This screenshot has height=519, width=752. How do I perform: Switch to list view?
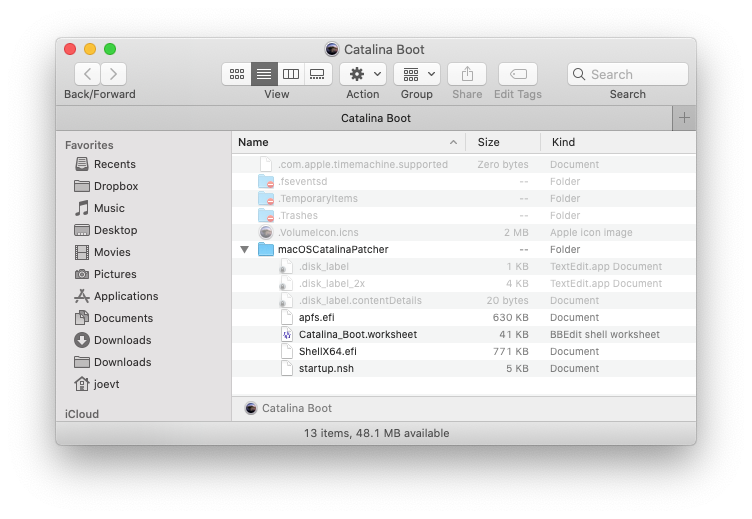[x=264, y=74]
